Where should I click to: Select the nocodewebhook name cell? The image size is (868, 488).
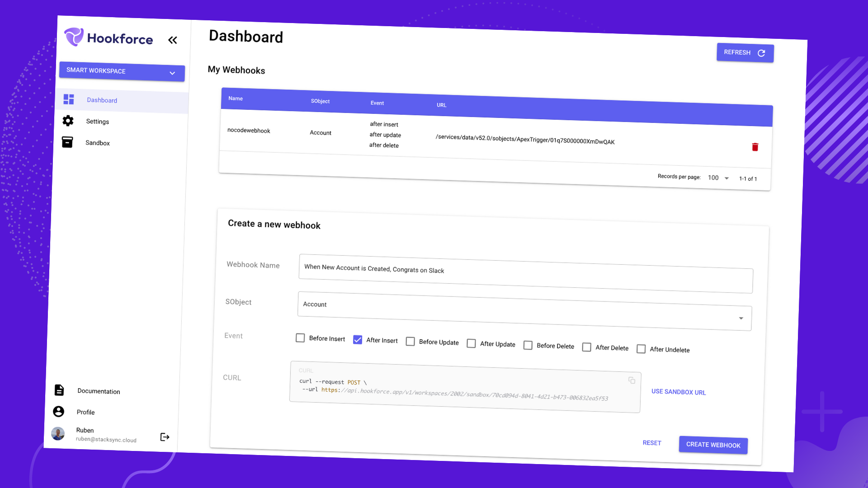249,130
